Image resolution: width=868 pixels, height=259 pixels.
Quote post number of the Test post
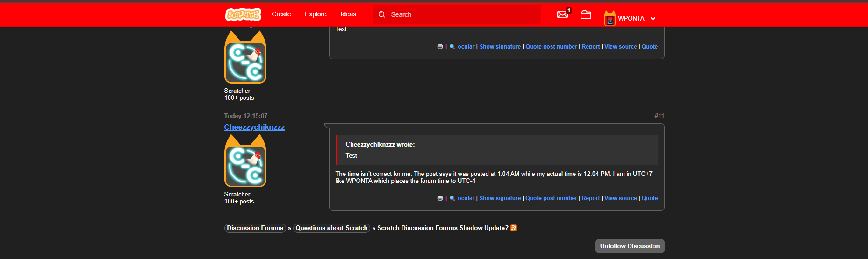(551, 47)
